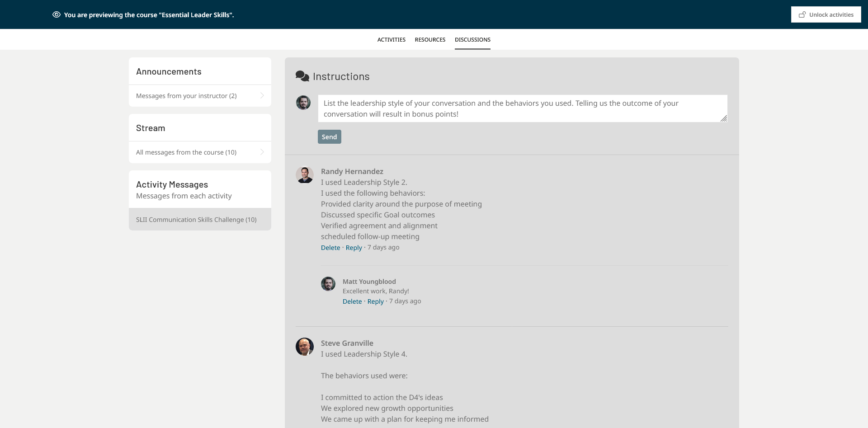The width and height of the screenshot is (868, 428).
Task: Click the name Steve Granville
Action: 347,343
